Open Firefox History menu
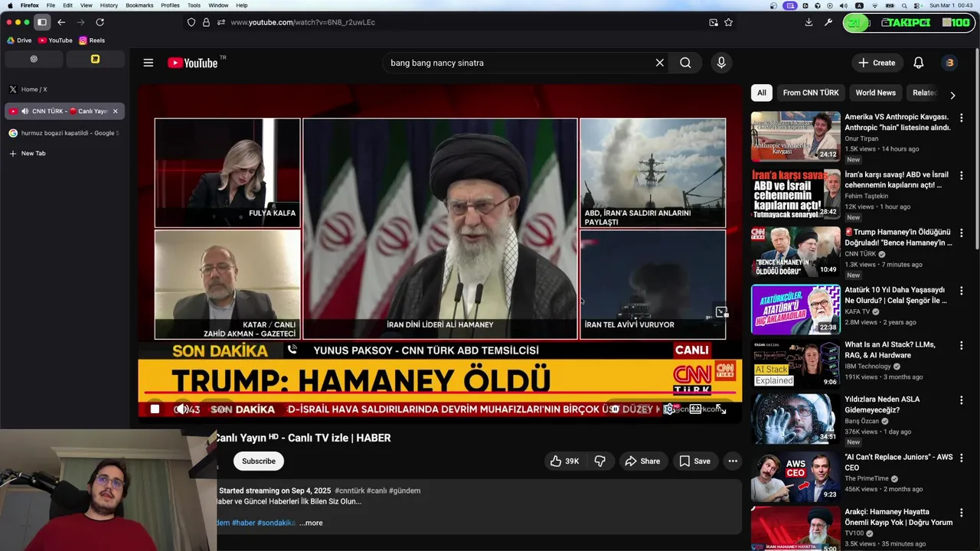The width and height of the screenshot is (980, 551). tap(109, 5)
